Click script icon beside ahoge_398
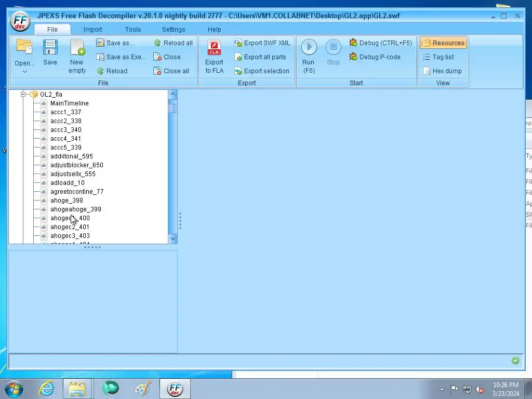The width and height of the screenshot is (532, 399). (x=44, y=200)
